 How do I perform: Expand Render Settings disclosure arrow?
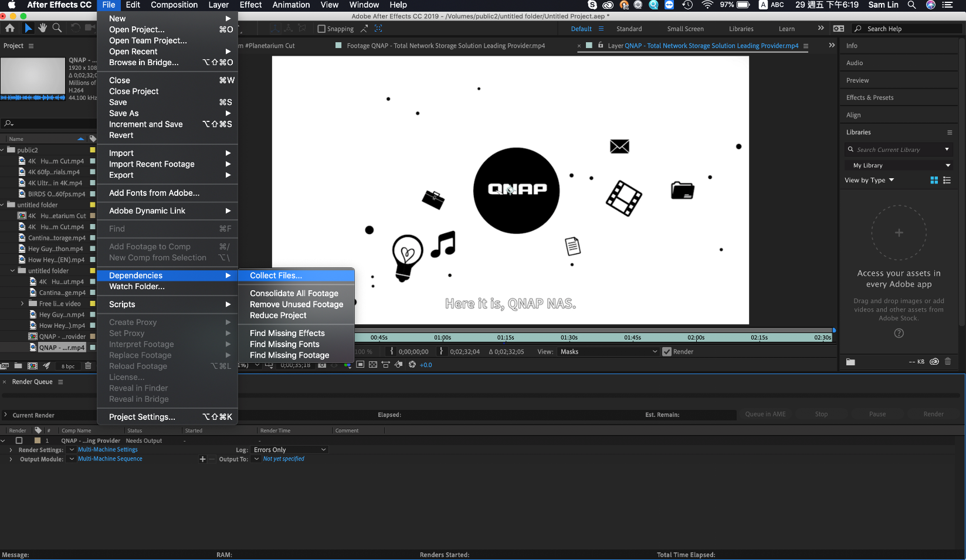coord(11,450)
